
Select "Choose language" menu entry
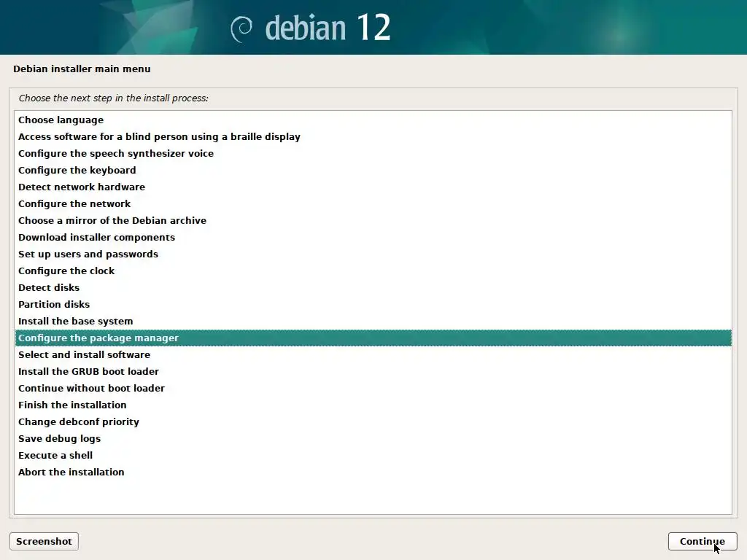pos(373,120)
